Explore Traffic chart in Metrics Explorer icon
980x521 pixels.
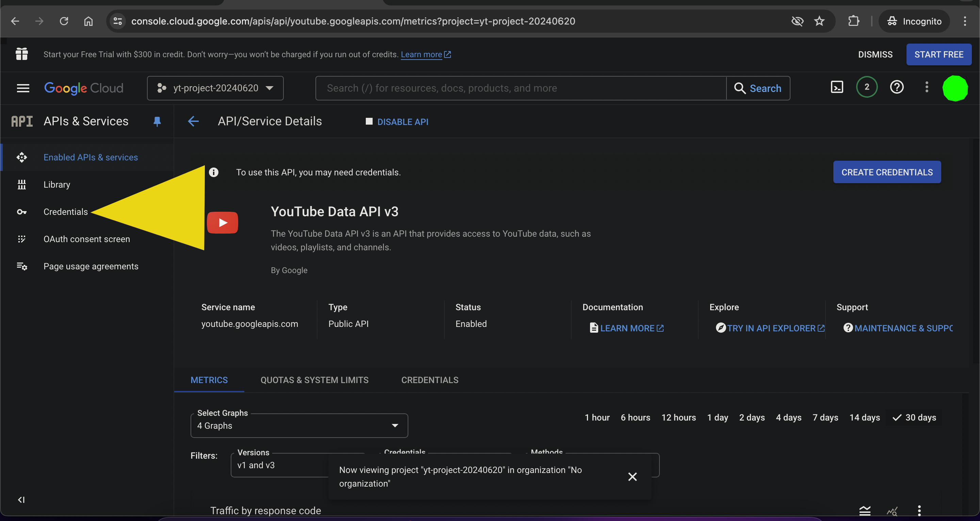(x=892, y=511)
